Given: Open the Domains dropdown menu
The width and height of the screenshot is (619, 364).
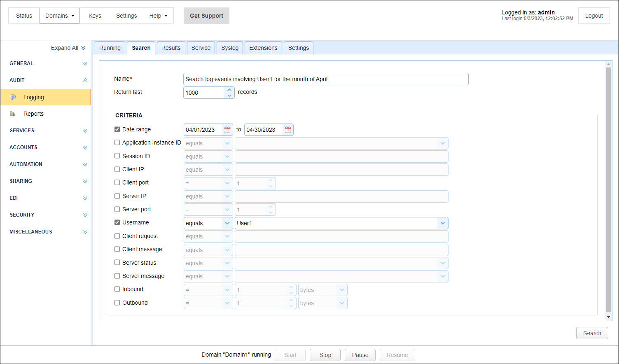Looking at the screenshot, I should [60, 16].
